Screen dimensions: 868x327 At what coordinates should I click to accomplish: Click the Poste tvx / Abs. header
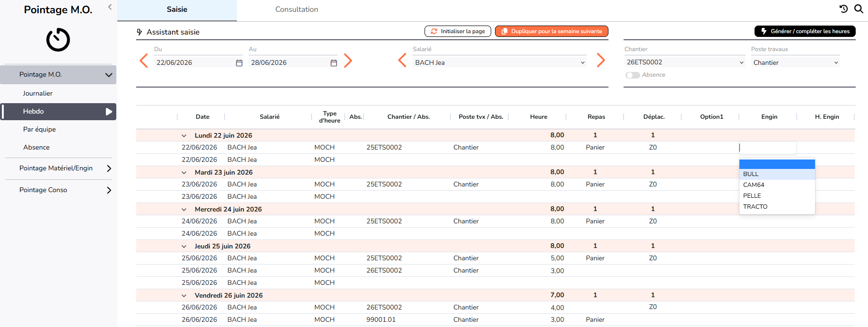pyautogui.click(x=481, y=117)
